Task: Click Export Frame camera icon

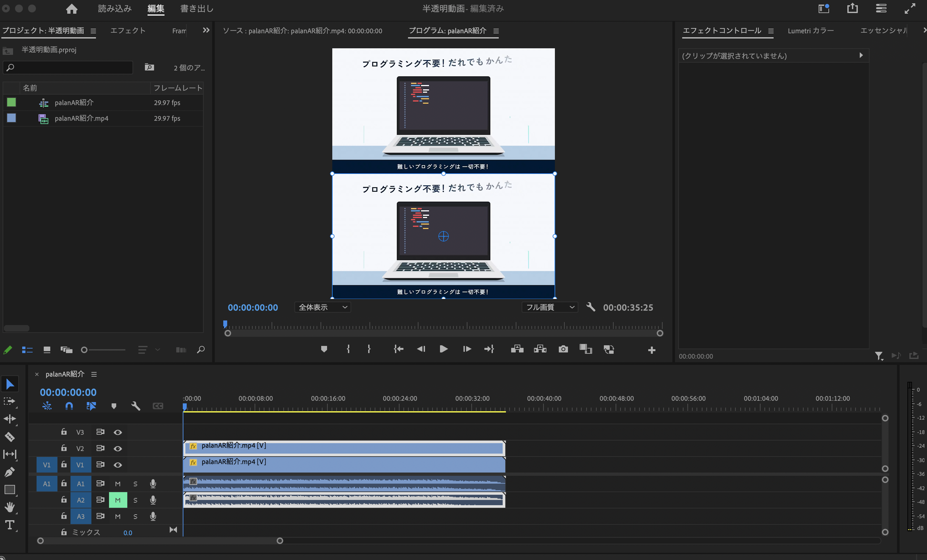Action: (x=563, y=350)
